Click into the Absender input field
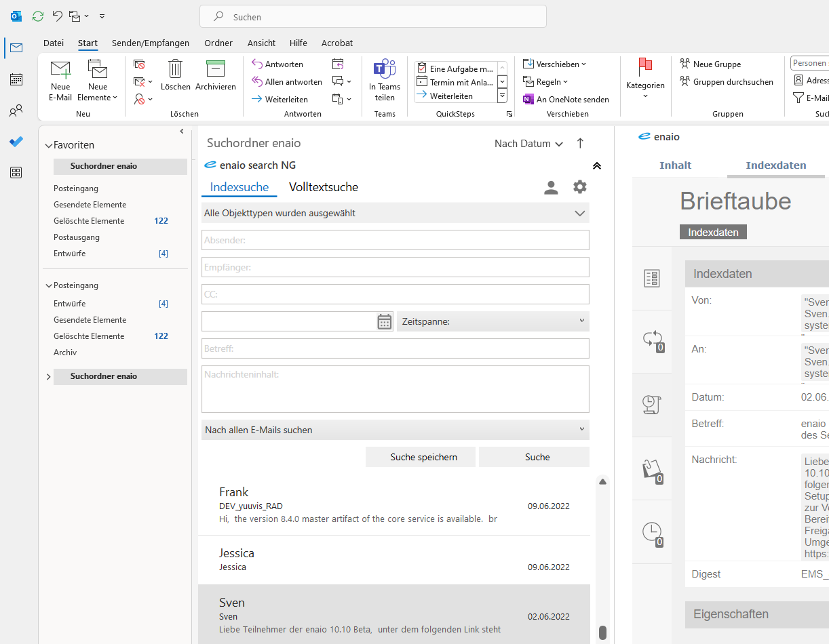The height and width of the screenshot is (644, 829). (x=395, y=240)
